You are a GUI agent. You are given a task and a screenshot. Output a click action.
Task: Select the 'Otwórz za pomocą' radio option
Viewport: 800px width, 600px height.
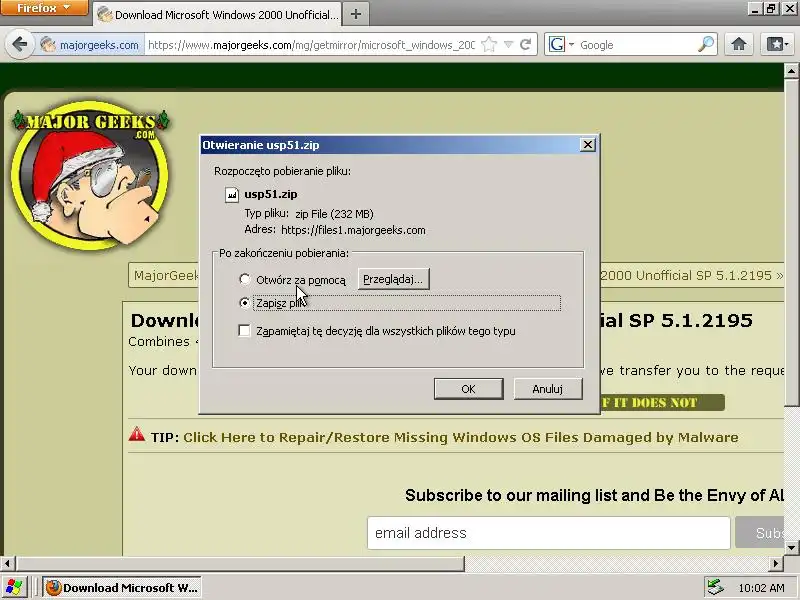245,279
